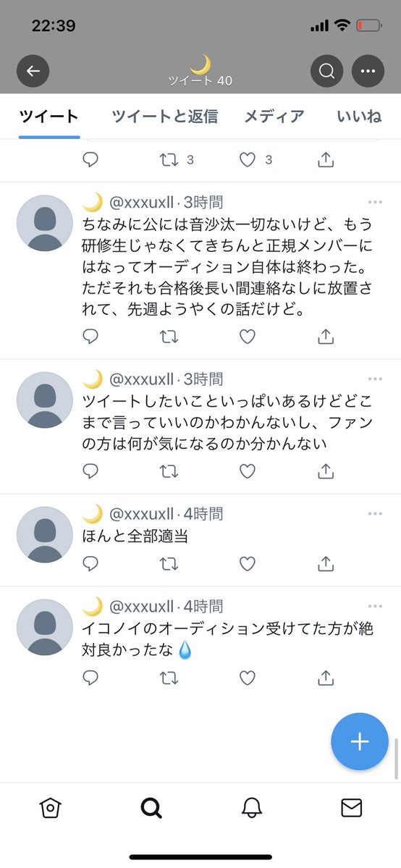Like the tweet about 正規メンバー
Viewport: 401px width, 868px height.
click(247, 337)
